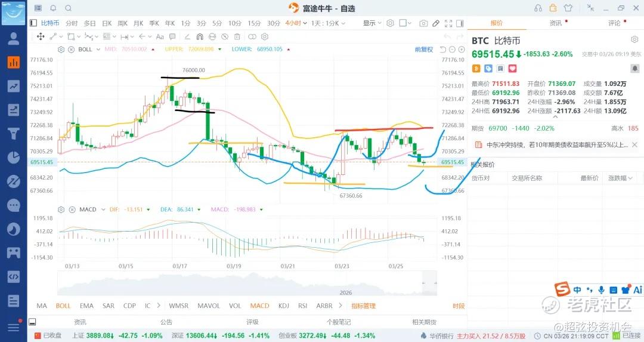Open the 4小时 timeframe dropdown

[294, 23]
